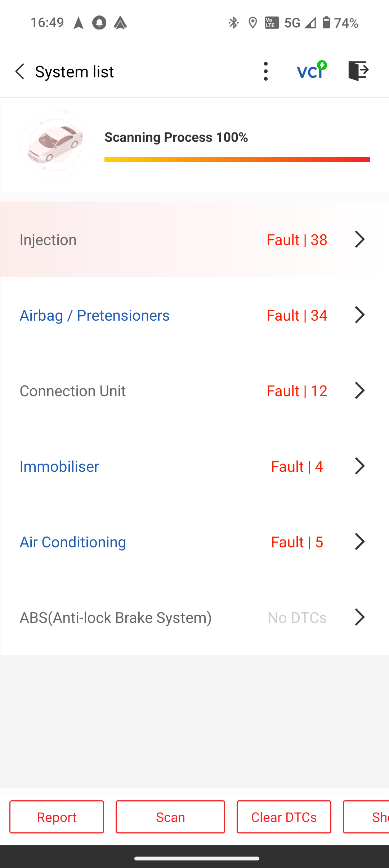The height and width of the screenshot is (868, 389).
Task: Select Airbag / Pretensioners system
Action: [94, 315]
